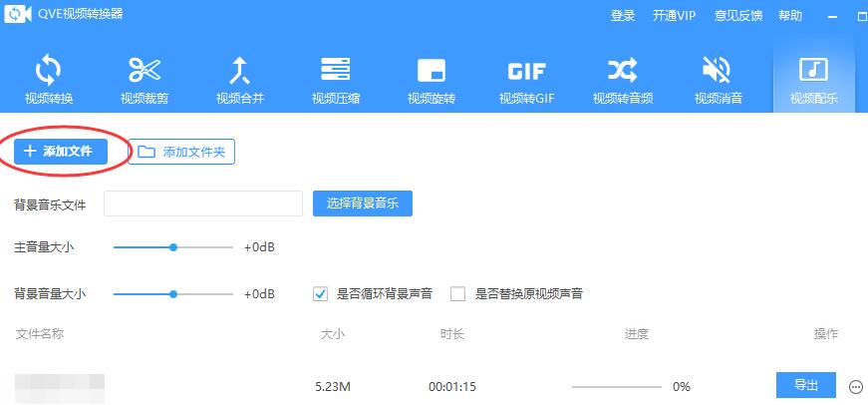Click the 添加文件夹 folder button
Viewport: 868px width, 405px height.
click(x=181, y=152)
